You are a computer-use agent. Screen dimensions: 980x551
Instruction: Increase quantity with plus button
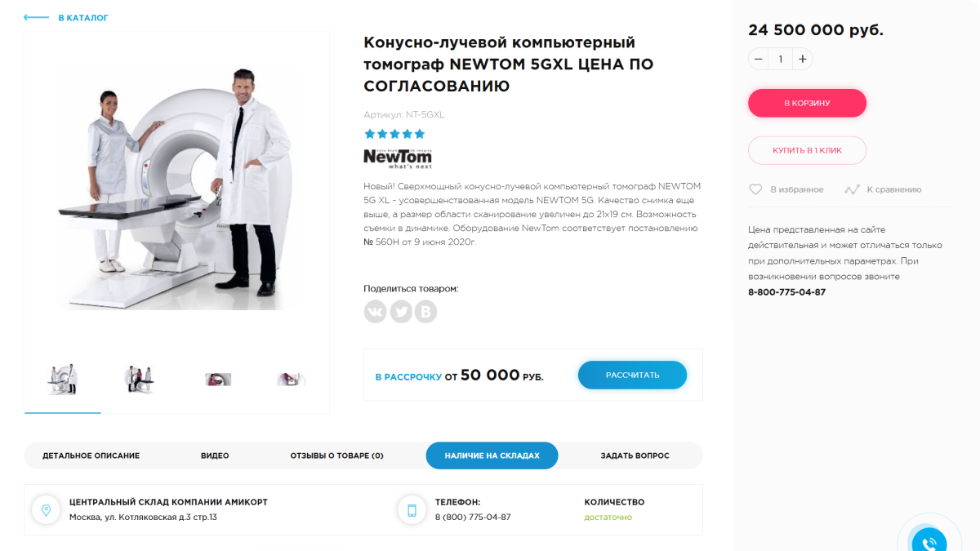(x=803, y=59)
